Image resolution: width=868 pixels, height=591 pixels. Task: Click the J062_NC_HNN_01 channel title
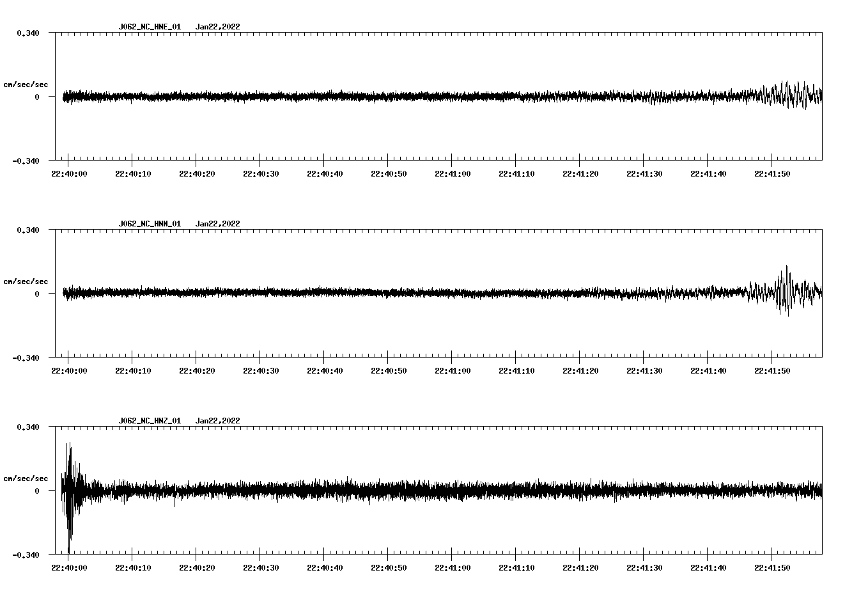pos(150,224)
